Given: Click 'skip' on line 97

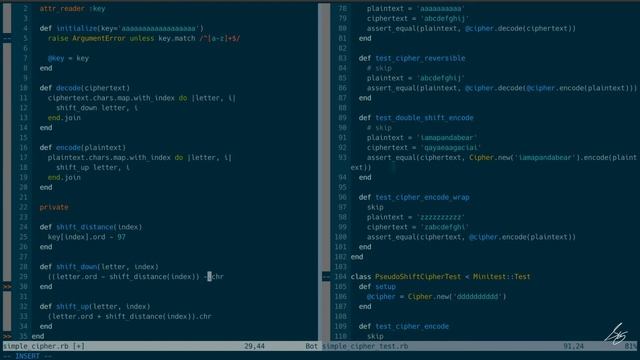Looking at the screenshot, I should pyautogui.click(x=375, y=207).
